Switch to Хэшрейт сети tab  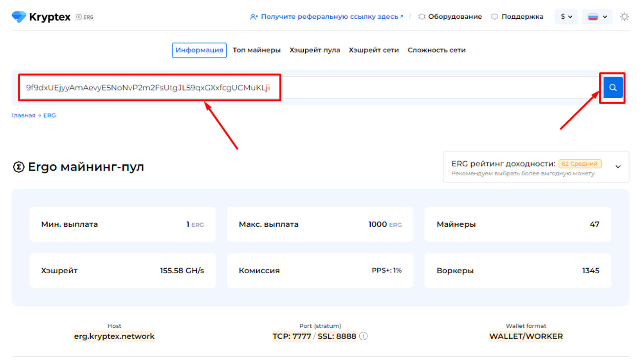[374, 50]
